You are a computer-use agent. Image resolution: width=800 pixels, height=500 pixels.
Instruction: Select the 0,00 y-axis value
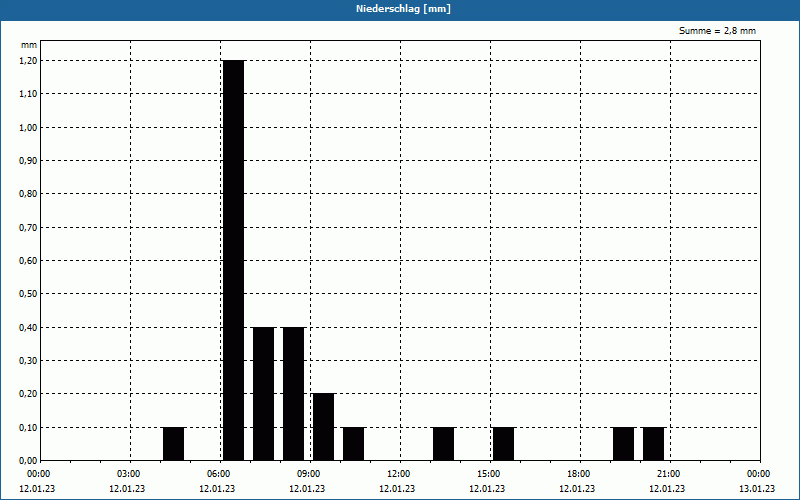coord(28,461)
